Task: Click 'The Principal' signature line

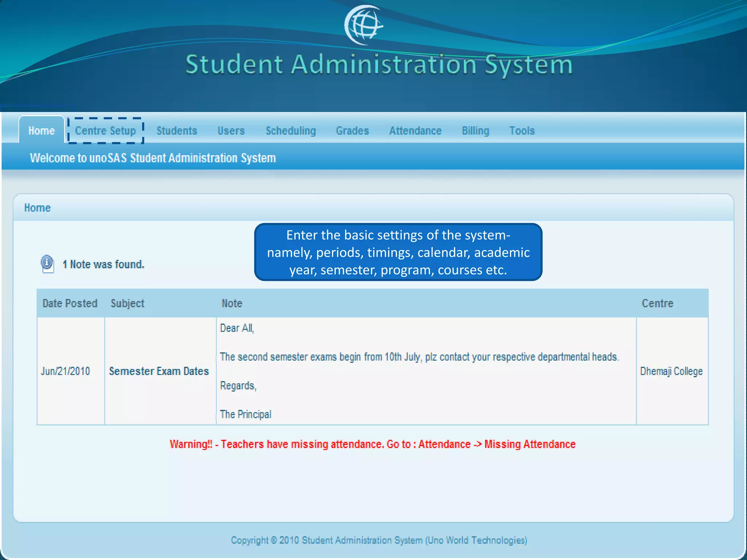Action: (x=245, y=415)
